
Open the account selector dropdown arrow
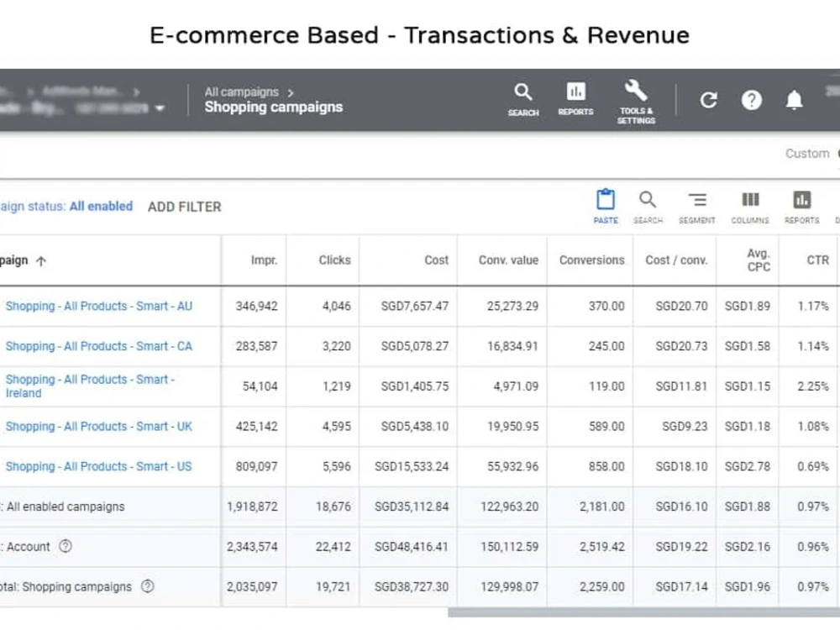pyautogui.click(x=159, y=108)
